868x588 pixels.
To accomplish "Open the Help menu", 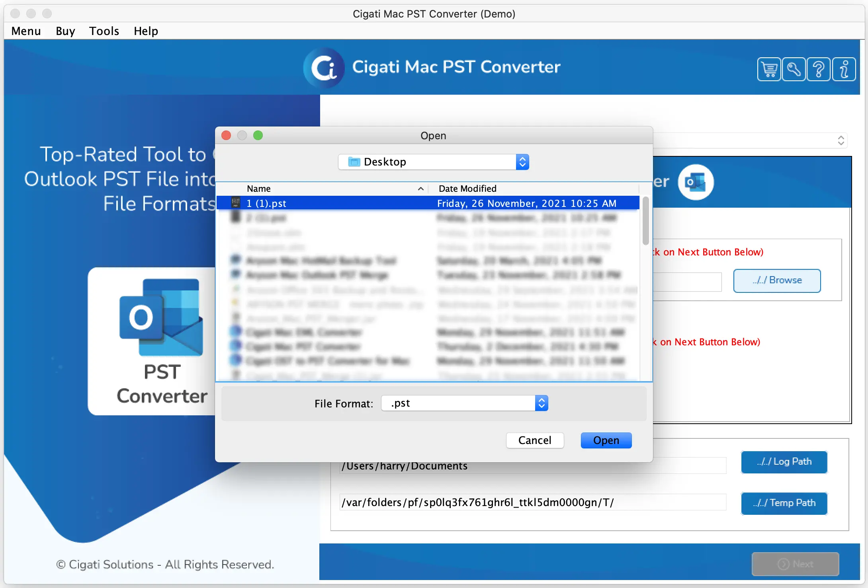I will coord(146,31).
